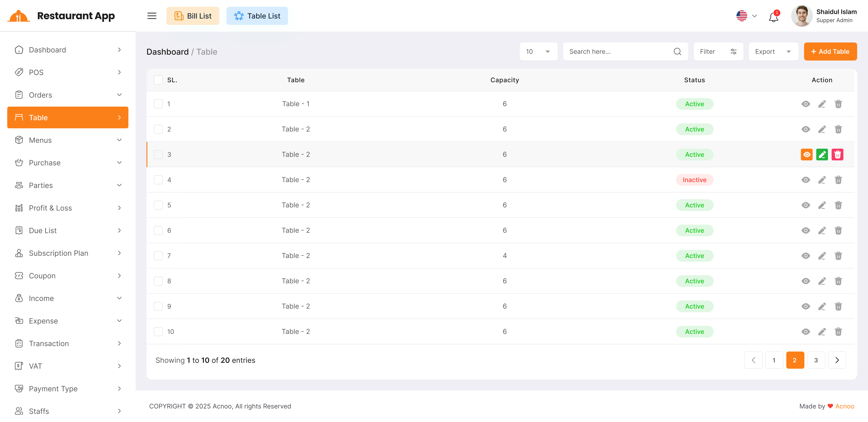Click the trash icon for row 1
The width and height of the screenshot is (868, 422).
838,104
